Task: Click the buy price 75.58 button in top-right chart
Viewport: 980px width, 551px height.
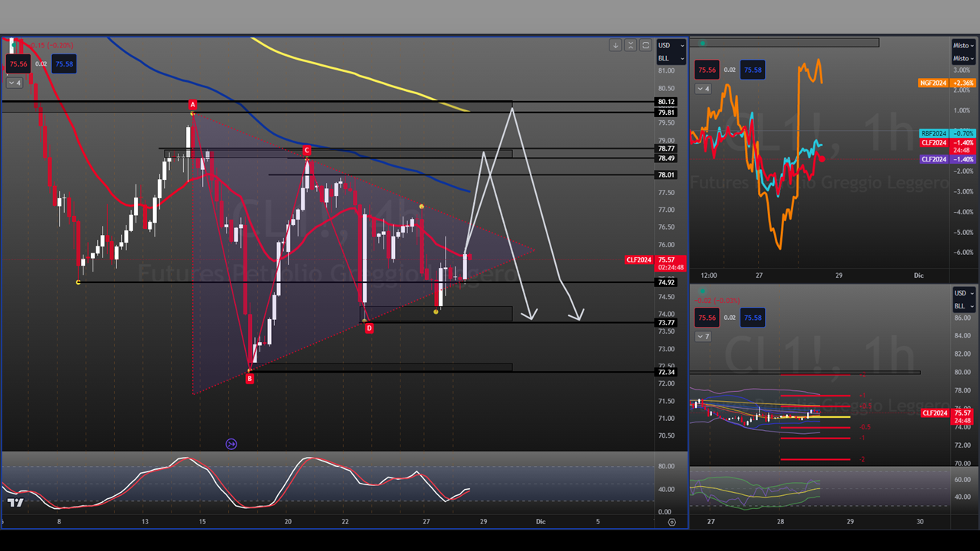Action: [x=753, y=70]
